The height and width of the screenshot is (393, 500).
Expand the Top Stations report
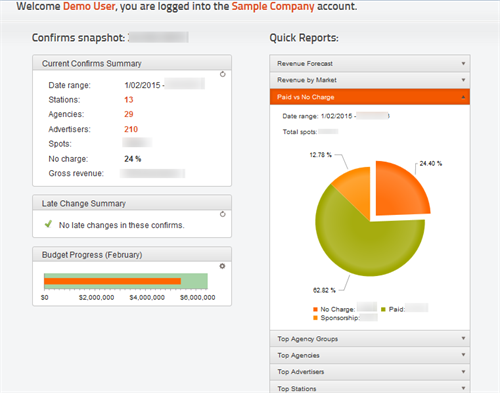(370, 388)
